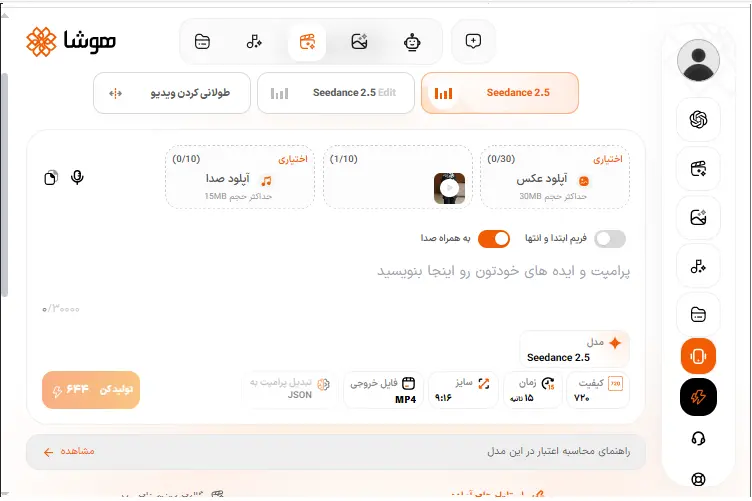752x501 pixels.
Task: Open the image generation icon in top navigation
Action: (x=359, y=42)
